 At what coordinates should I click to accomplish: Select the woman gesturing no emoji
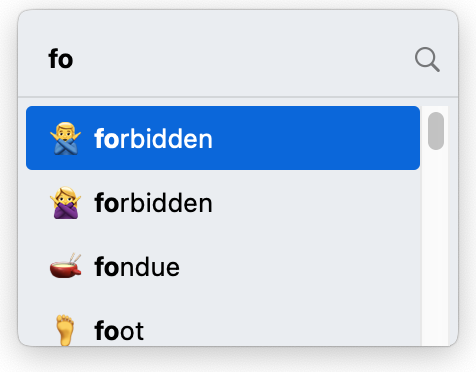[65, 203]
